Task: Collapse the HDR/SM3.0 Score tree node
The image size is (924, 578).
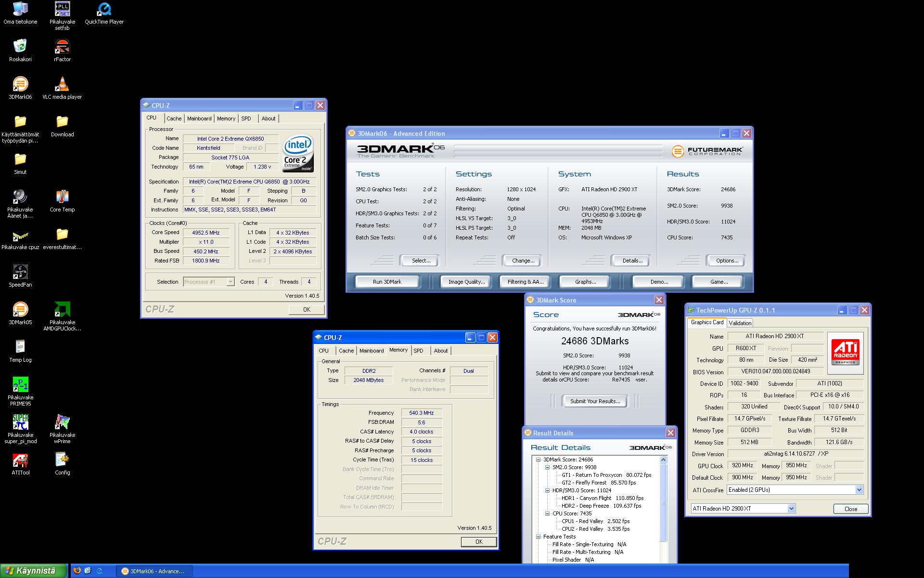Action: point(547,490)
